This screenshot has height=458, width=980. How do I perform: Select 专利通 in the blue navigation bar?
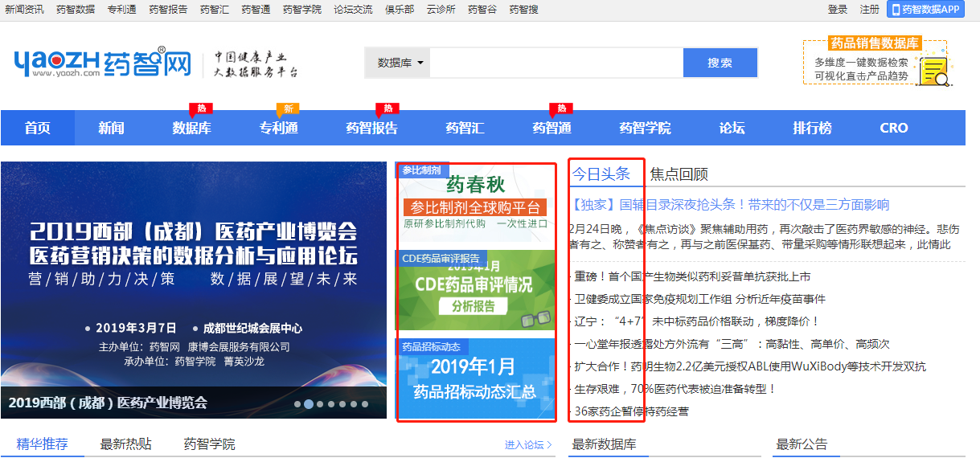pos(278,128)
